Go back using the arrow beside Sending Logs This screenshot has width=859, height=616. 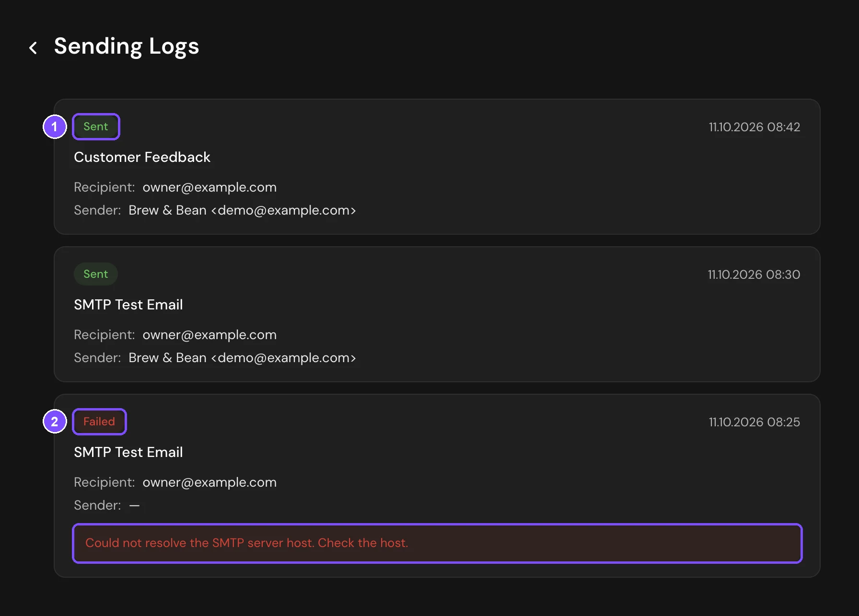33,47
